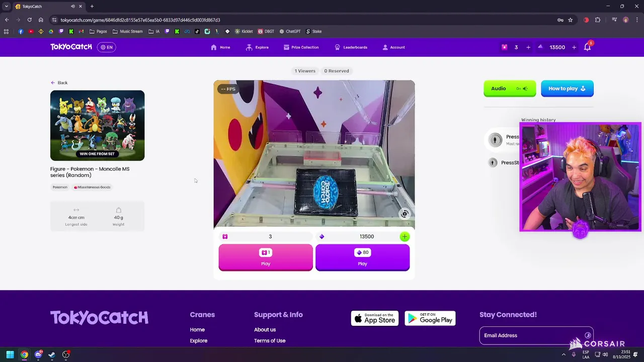
Task: Open the Google Drive bookmark
Action: click(x=51, y=31)
